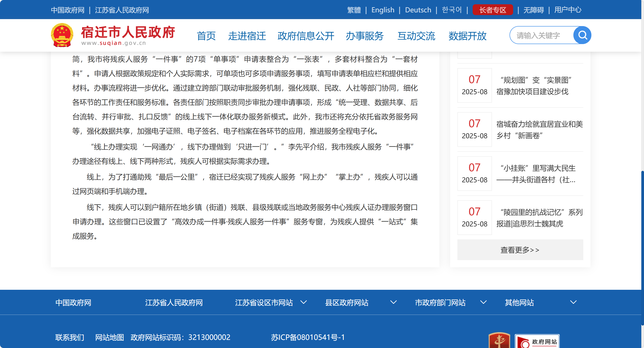Viewport: 644px width, 348px height.
Task: Click the magnifier search icon button
Action: (x=582, y=35)
